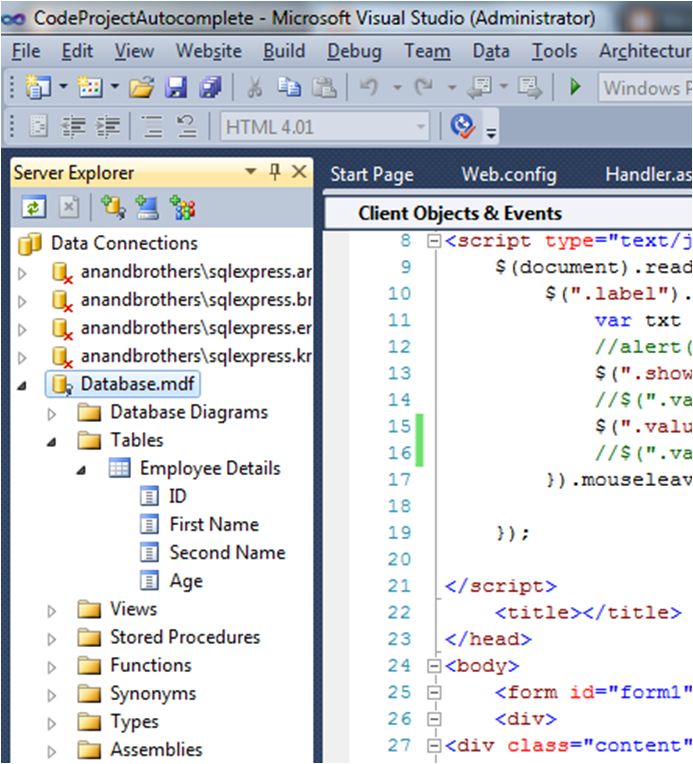Click the Stop Refresh icon in Server Explorer
This screenshot has width=693, height=764.
tap(69, 208)
